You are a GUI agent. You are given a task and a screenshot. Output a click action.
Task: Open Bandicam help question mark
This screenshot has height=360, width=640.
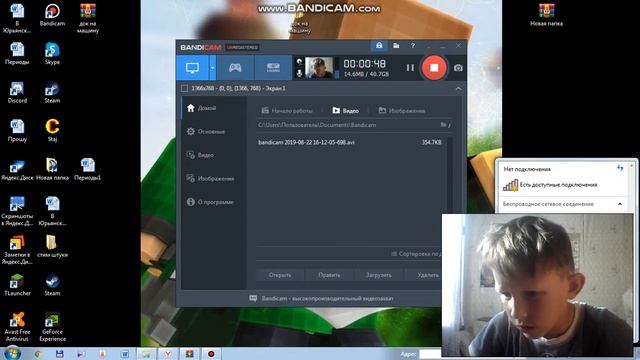pos(413,45)
